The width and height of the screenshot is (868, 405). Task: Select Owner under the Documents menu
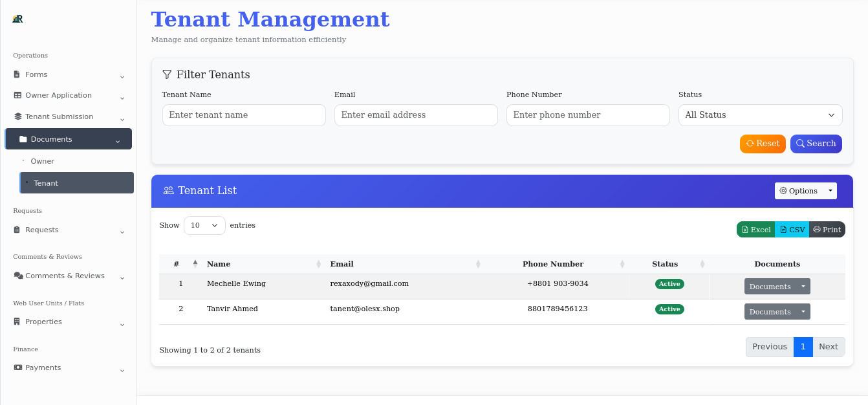point(42,160)
